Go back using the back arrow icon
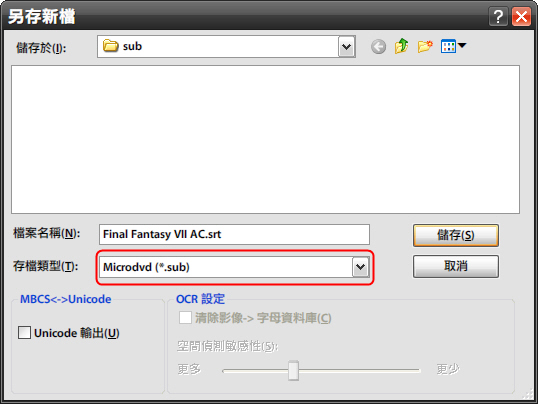 (x=378, y=47)
